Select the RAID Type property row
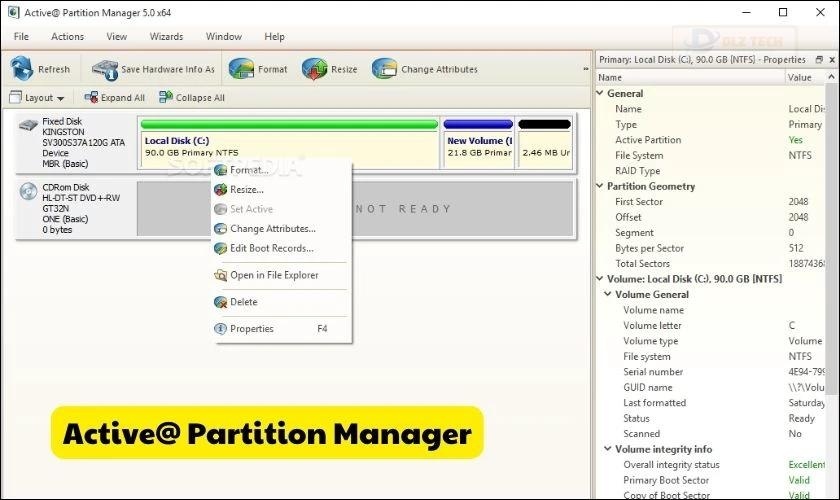840x500 pixels. click(x=710, y=171)
